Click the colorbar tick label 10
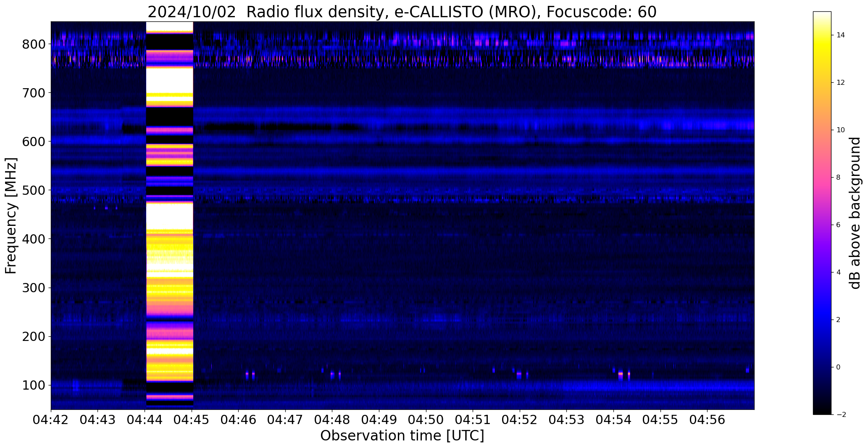868x448 pixels. 841,130
